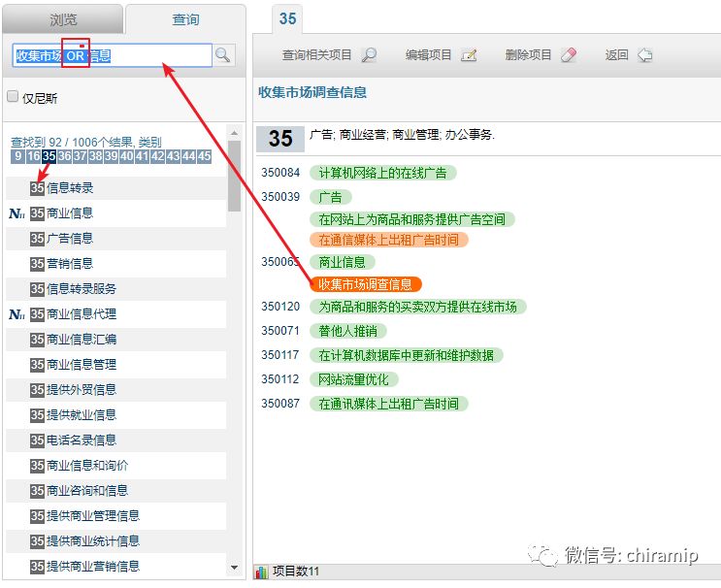721x588 pixels.
Task: Filter results by class 45
Action: point(205,156)
